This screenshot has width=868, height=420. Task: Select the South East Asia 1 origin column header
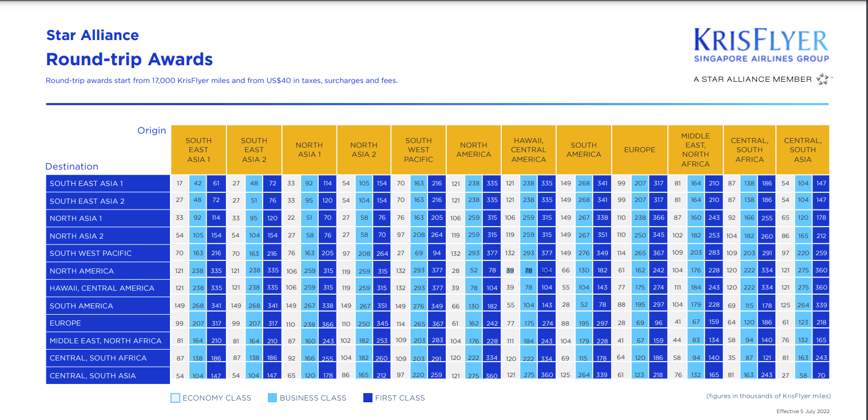[199, 150]
